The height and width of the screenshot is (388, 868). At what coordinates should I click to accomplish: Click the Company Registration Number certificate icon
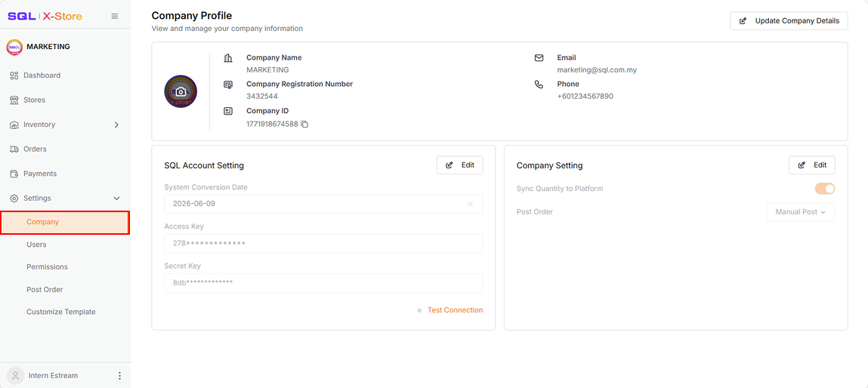(x=228, y=85)
